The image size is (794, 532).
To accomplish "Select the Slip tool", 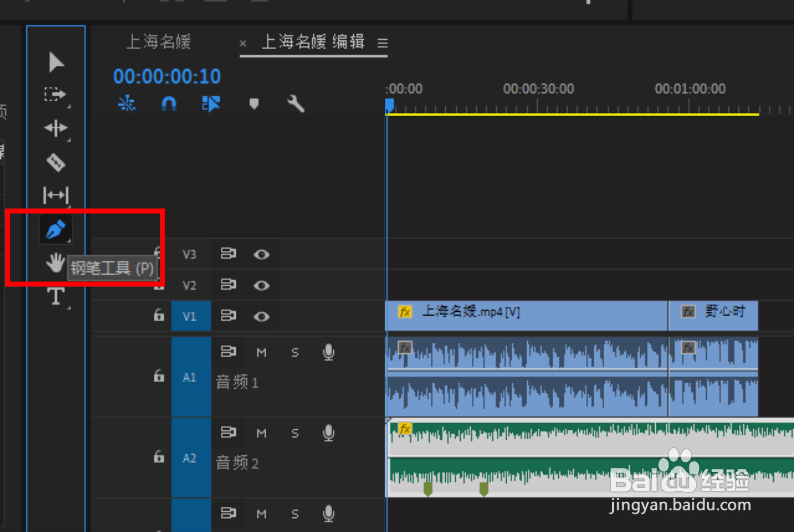I will (56, 195).
